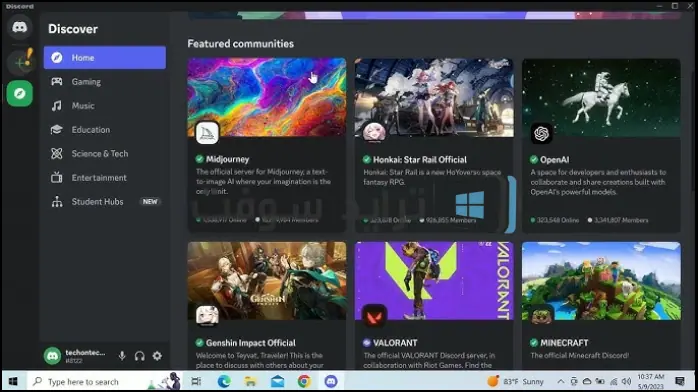Open the OpenAI astronaut banner image
The width and height of the screenshot is (698, 392).
(601, 97)
